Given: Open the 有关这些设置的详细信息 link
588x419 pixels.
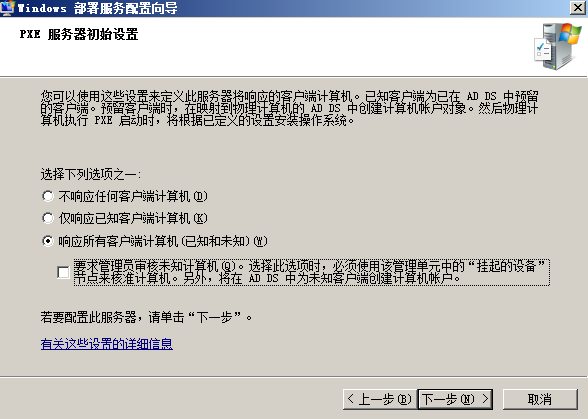Looking at the screenshot, I should [x=106, y=344].
